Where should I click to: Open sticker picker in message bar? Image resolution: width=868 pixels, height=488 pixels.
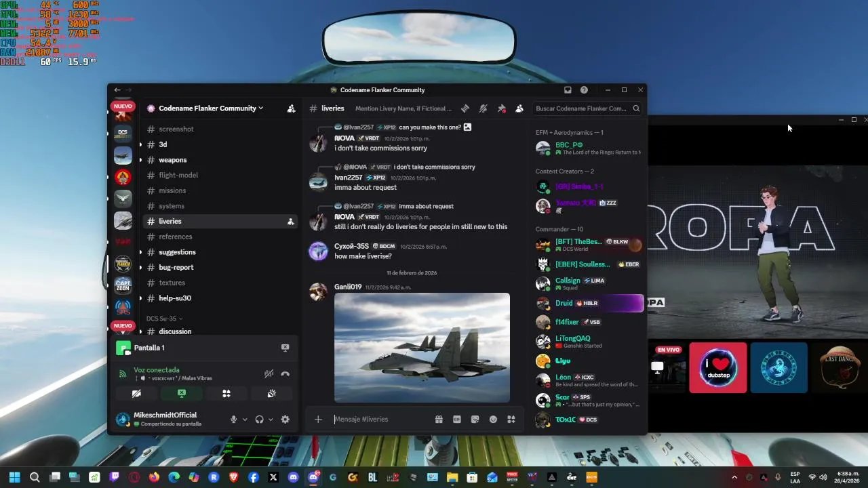[475, 420]
